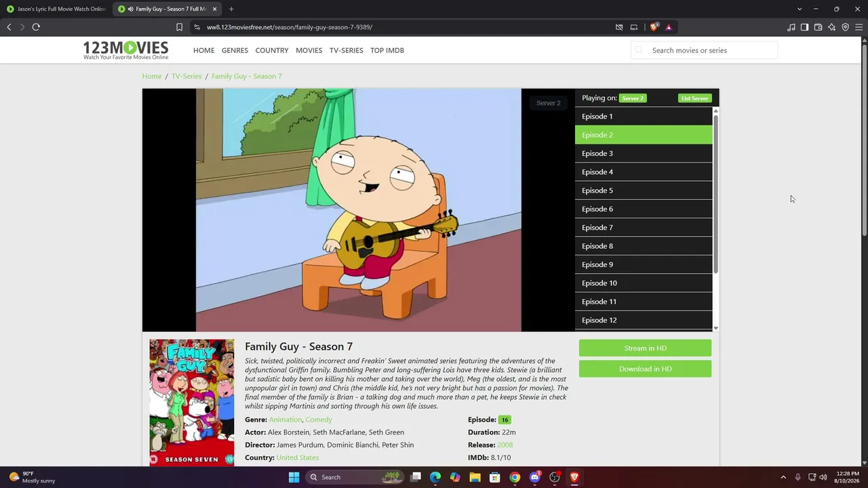This screenshot has height=488, width=868.
Task: Reload the current page
Action: pyautogui.click(x=36, y=27)
